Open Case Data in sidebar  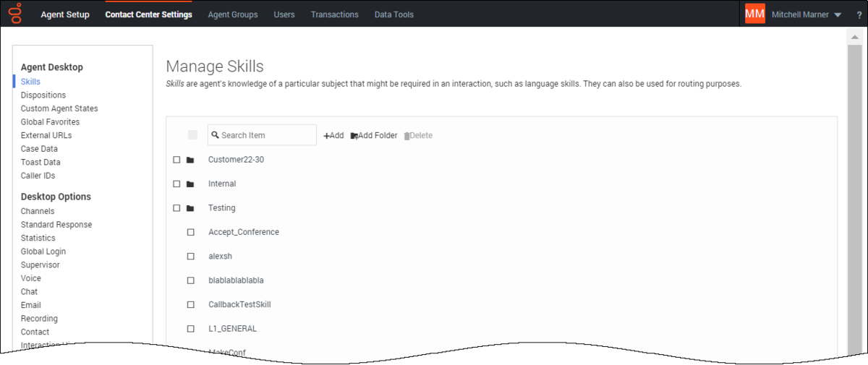click(39, 149)
